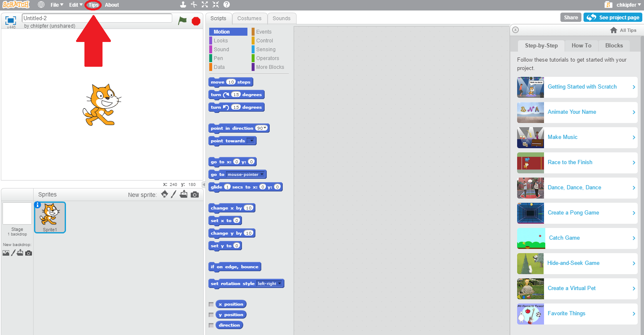Screen dimensions: 644x335
Task: Open Sprite1 info button
Action: coord(37,205)
